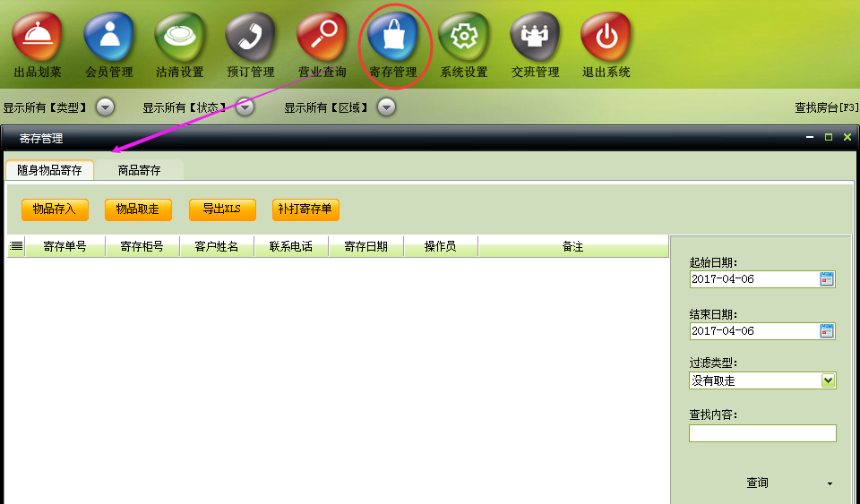
Task: Minimize the 寄存管理 window
Action: pos(810,138)
